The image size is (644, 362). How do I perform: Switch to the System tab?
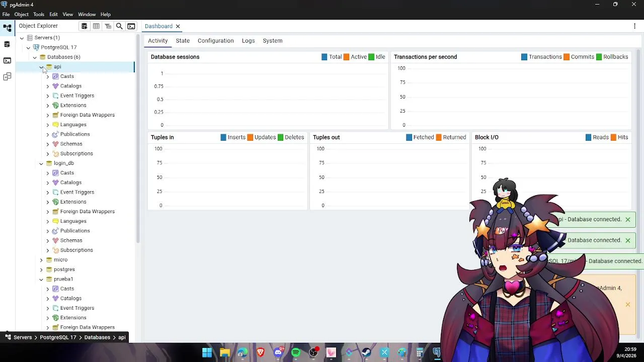pos(272,41)
